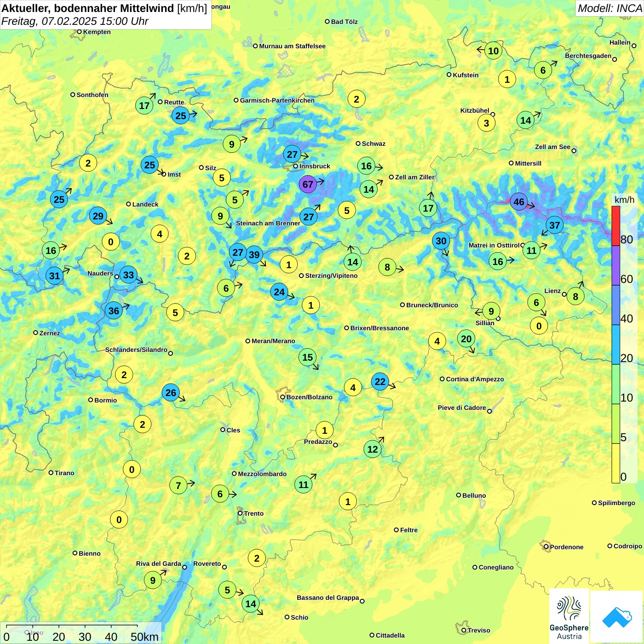Click the 50km scale bar label
644x644 pixels.
click(144, 637)
